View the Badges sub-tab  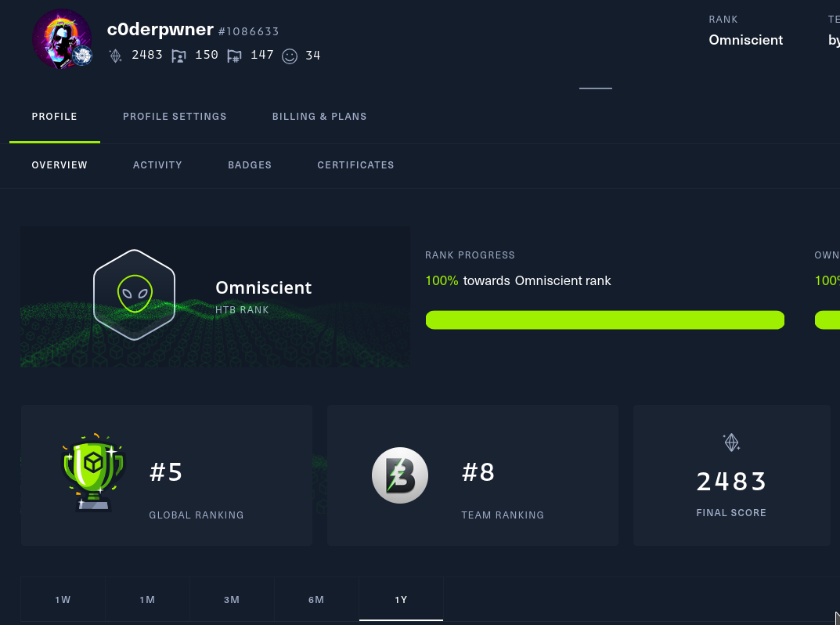250,165
